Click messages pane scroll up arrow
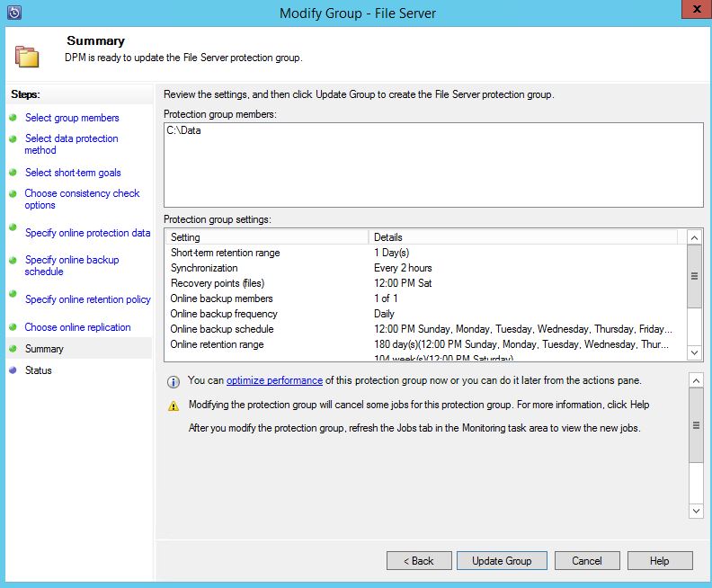The height and width of the screenshot is (588, 712). point(696,380)
